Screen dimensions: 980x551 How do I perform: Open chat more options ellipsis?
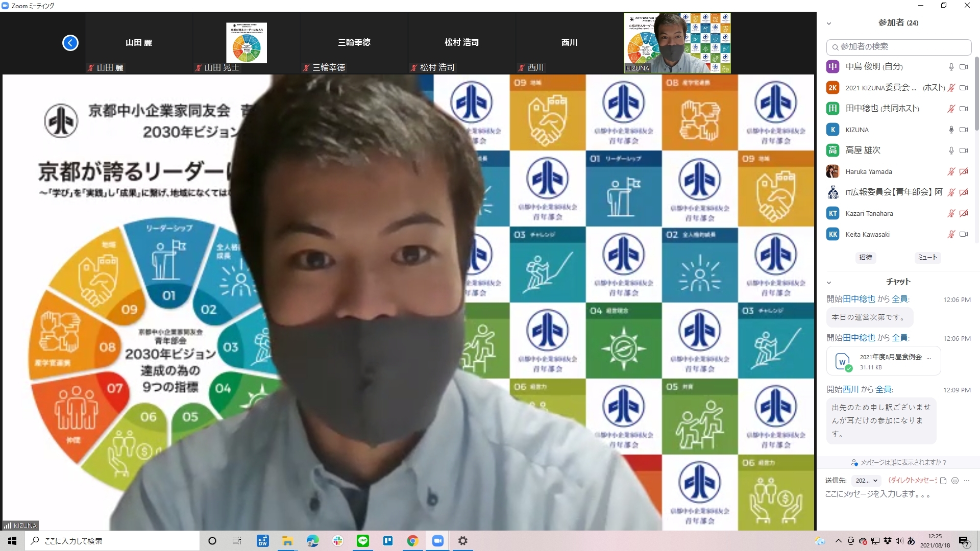pos(966,481)
